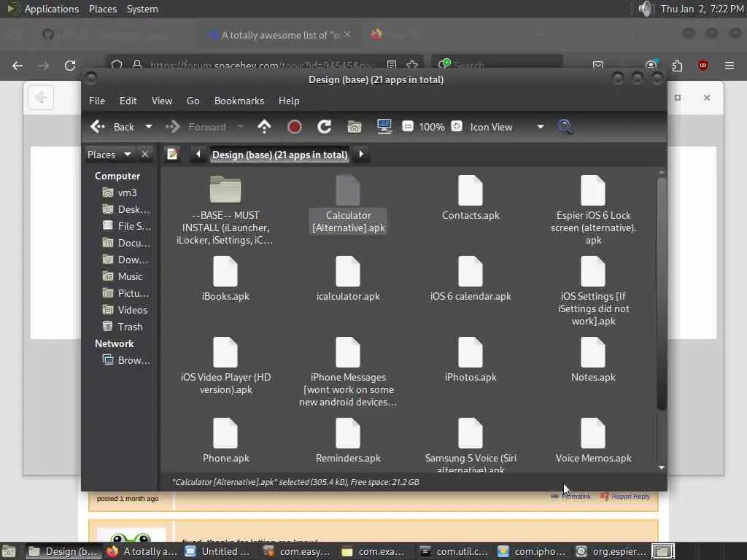Zoom out with the minus icon
Screen dimensions: 747x560
[408, 126]
